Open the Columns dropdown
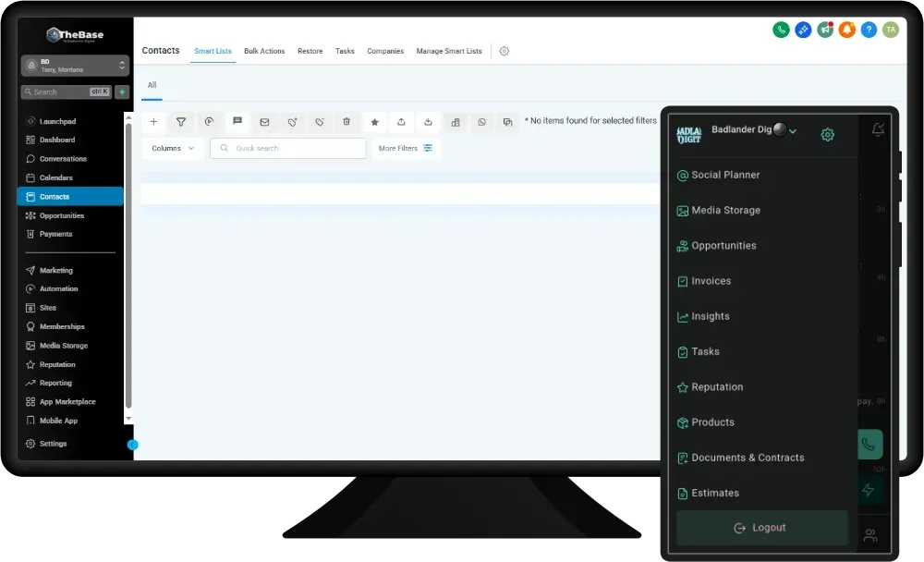Screen dimensions: 924x562 click(x=173, y=149)
